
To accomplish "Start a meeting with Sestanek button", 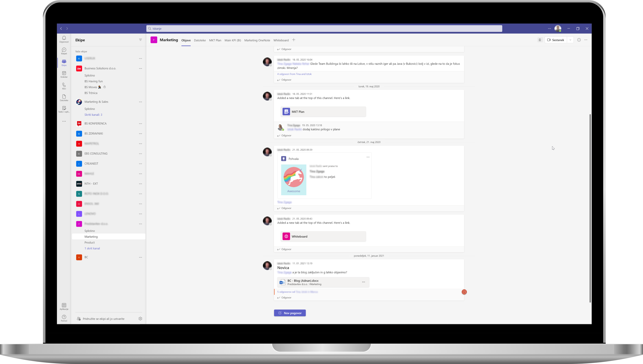I will pos(556,40).
